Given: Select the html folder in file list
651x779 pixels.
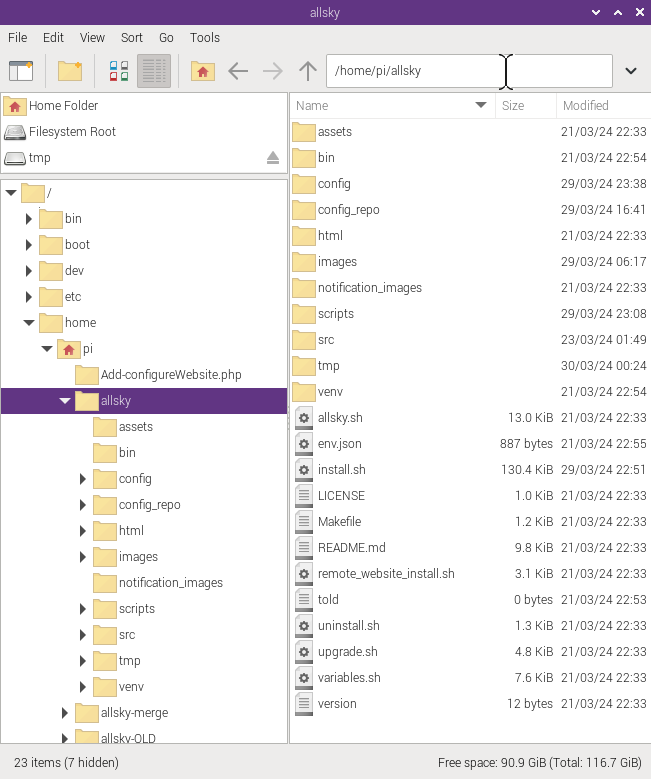Looking at the screenshot, I should (x=330, y=235).
